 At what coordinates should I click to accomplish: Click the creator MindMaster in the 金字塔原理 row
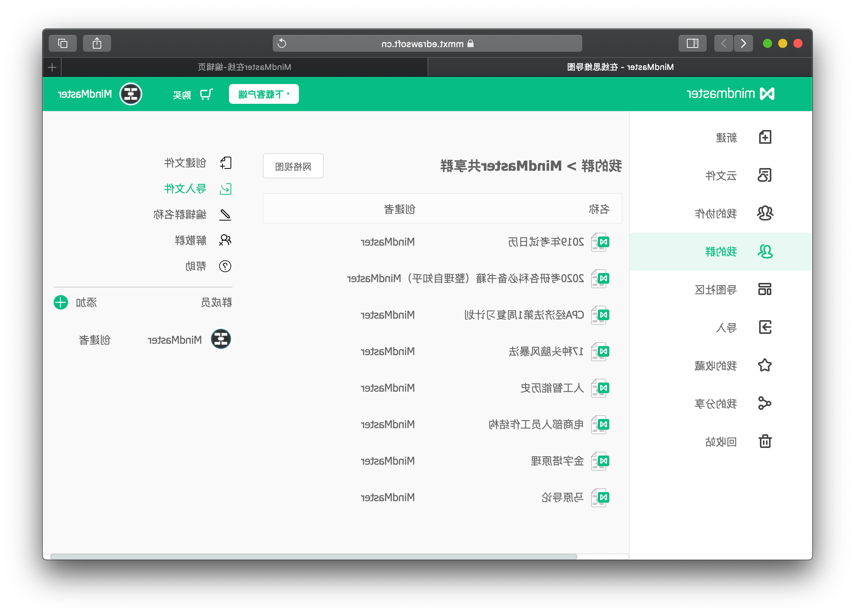pos(388,461)
